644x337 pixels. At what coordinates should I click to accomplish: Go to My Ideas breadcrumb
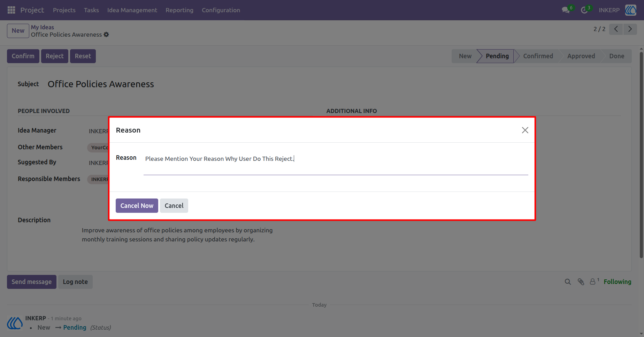point(43,27)
